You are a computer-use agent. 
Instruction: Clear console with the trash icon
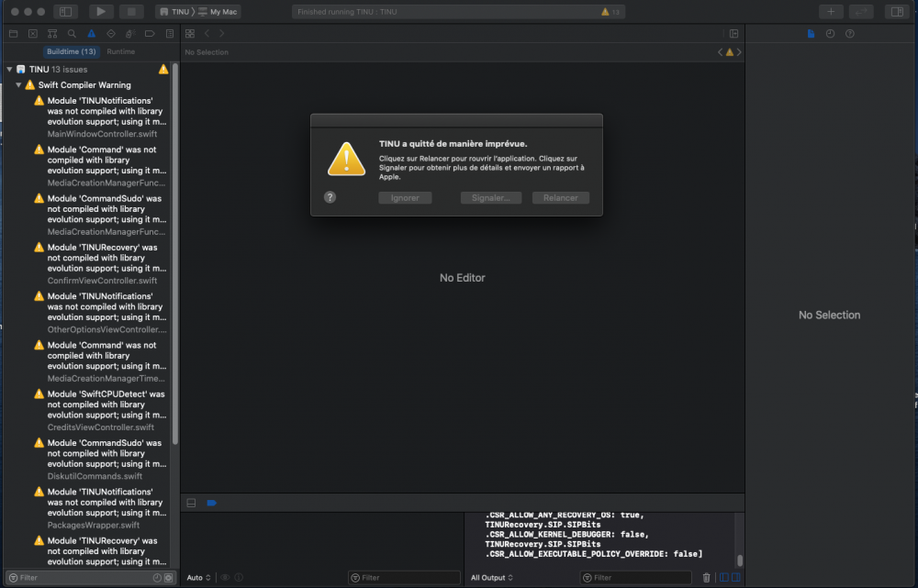[x=706, y=578]
